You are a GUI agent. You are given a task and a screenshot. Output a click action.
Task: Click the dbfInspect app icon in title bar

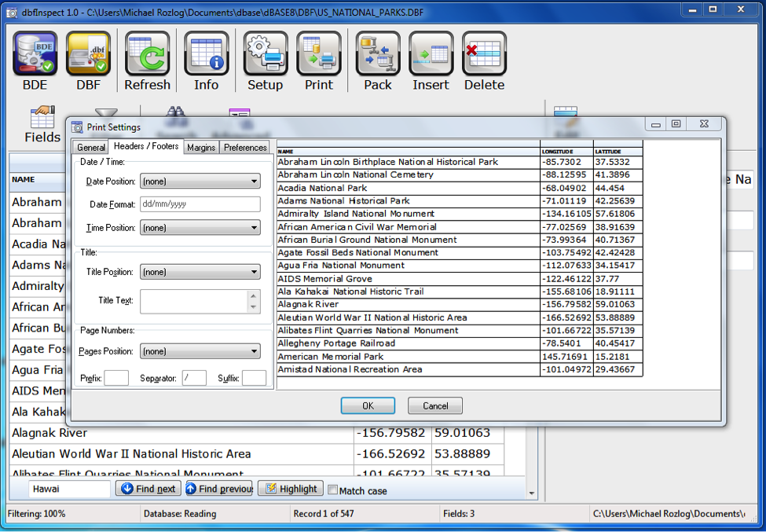pos(12,13)
